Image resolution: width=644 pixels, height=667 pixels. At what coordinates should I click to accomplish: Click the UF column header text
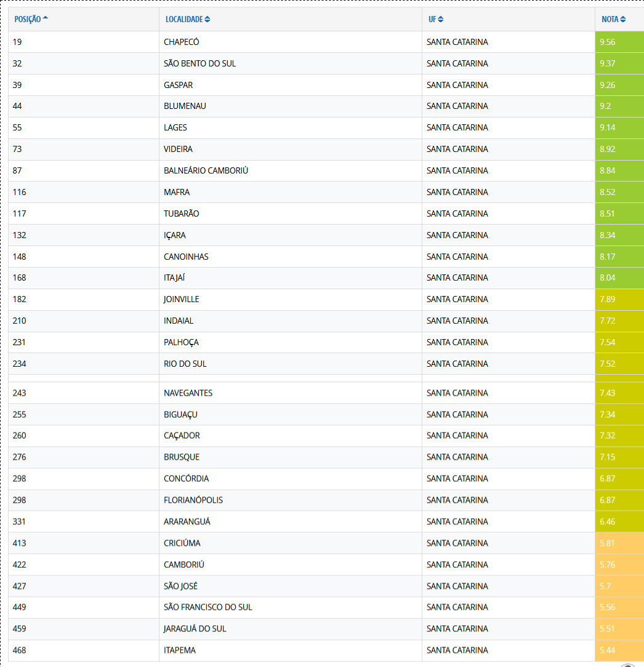click(x=432, y=20)
